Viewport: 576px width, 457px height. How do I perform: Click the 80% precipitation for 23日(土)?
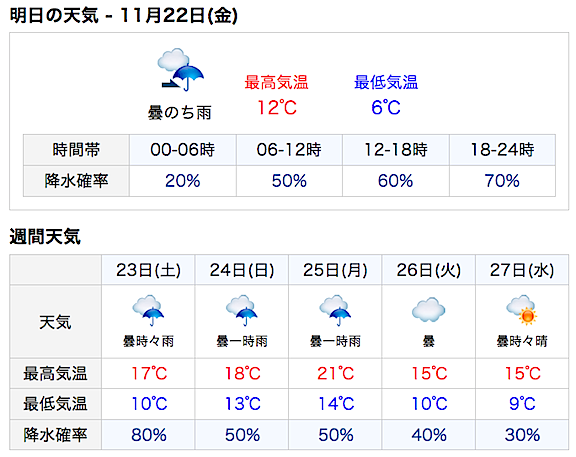pyautogui.click(x=149, y=435)
